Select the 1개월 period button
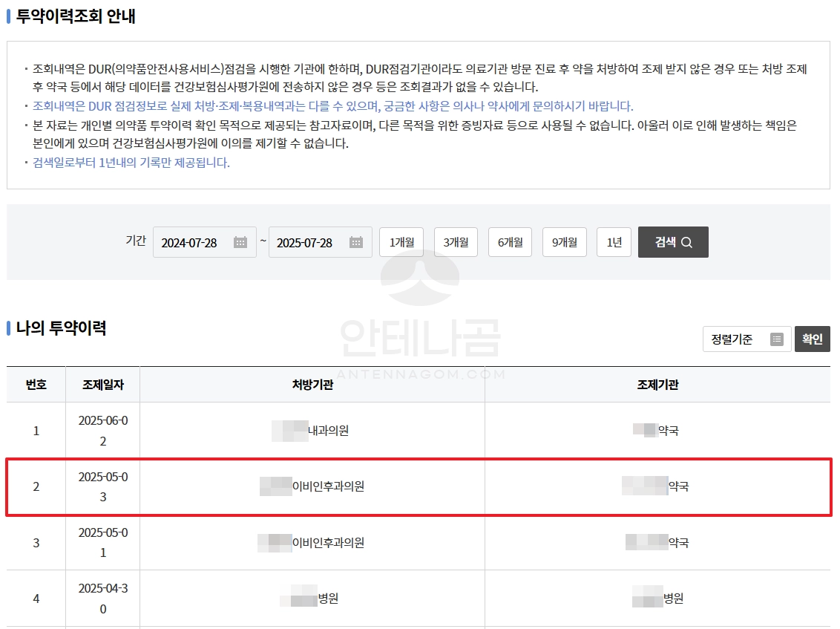Screen dimensions: 840x629 pyautogui.click(x=401, y=242)
